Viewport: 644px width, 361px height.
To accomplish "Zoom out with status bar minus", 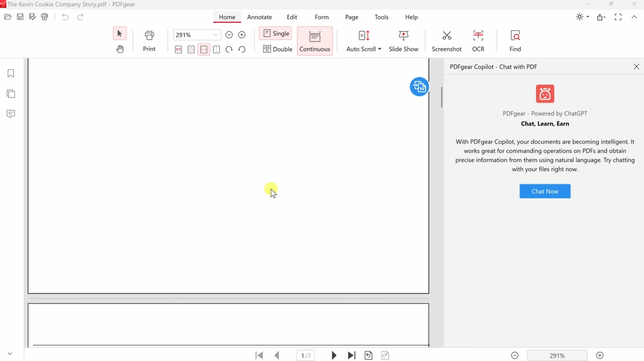I will tap(515, 355).
